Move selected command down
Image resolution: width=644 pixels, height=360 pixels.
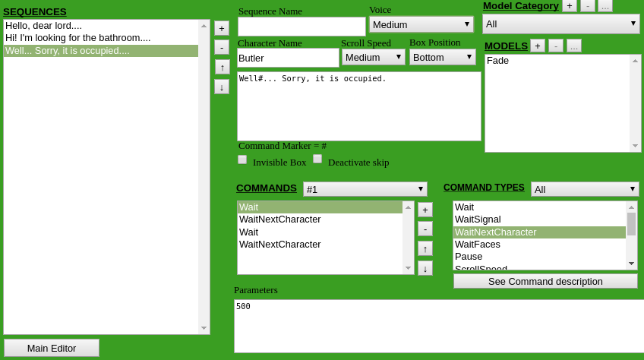(x=425, y=269)
